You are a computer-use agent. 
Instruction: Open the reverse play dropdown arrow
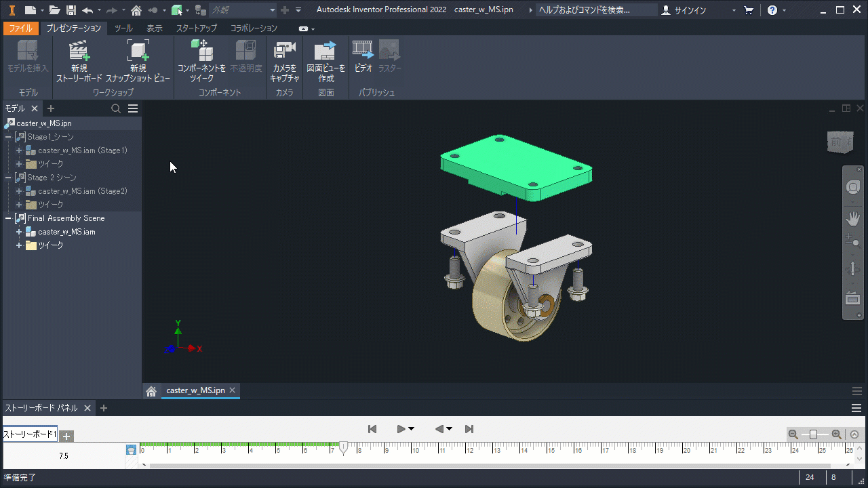tap(449, 429)
